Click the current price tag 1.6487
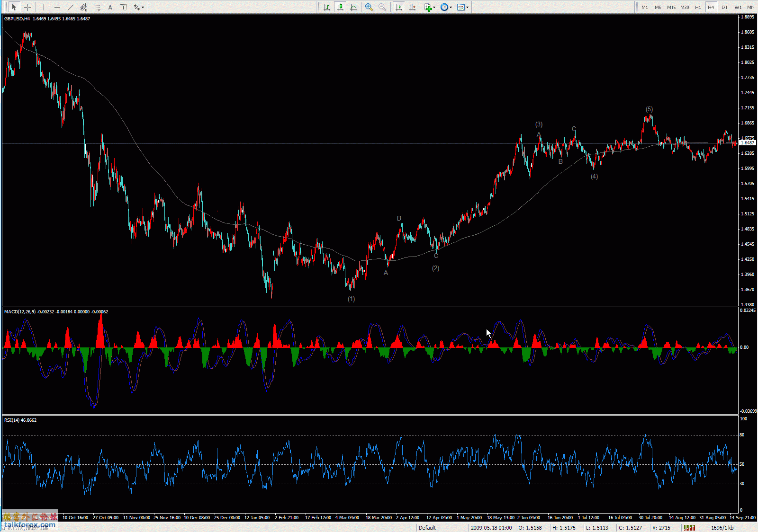This screenshot has height=532, width=758. point(748,142)
